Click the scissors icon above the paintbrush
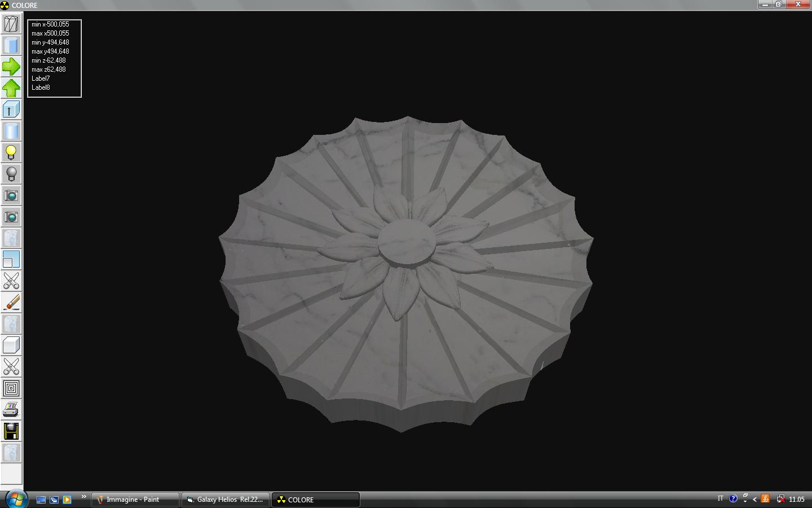Image resolution: width=812 pixels, height=508 pixels. pyautogui.click(x=11, y=281)
